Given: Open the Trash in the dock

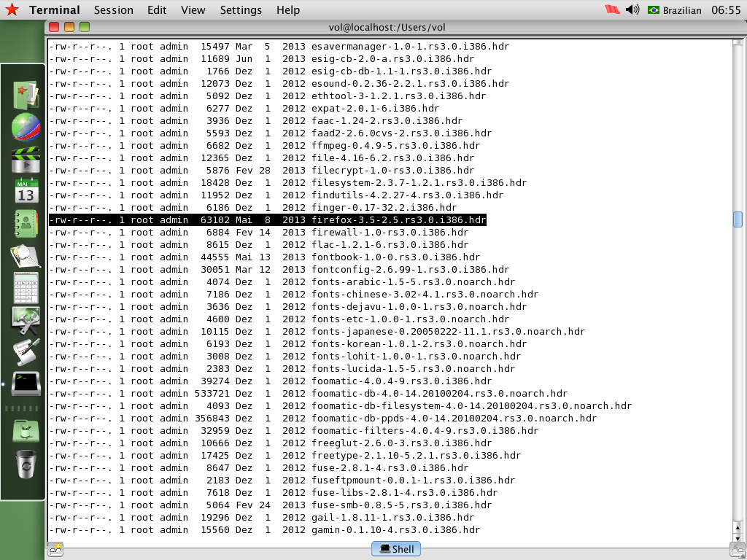Looking at the screenshot, I should [26, 464].
